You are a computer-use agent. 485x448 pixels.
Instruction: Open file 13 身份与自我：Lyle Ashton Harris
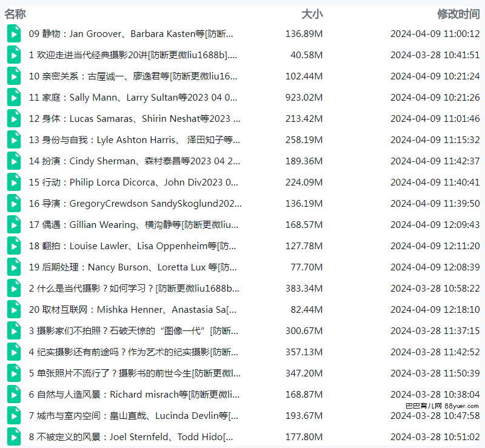(135, 140)
